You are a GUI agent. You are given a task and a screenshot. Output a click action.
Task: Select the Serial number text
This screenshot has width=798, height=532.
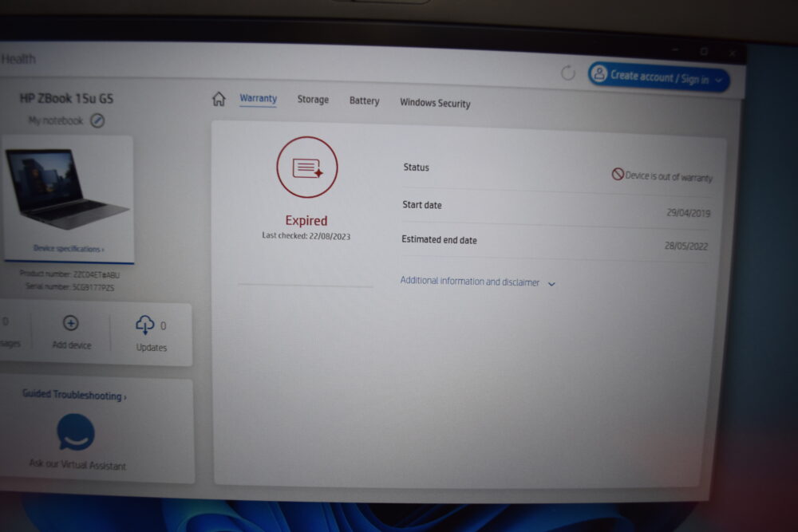69,287
